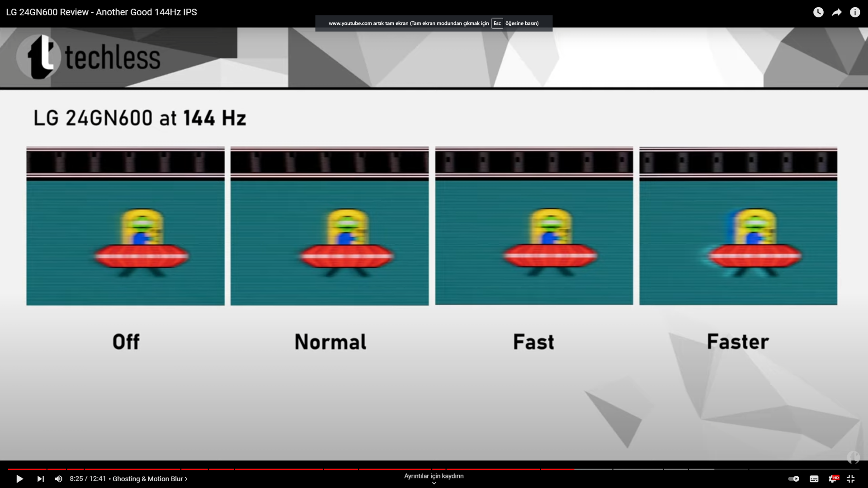Show video info icon
Image resolution: width=868 pixels, height=488 pixels.
855,12
